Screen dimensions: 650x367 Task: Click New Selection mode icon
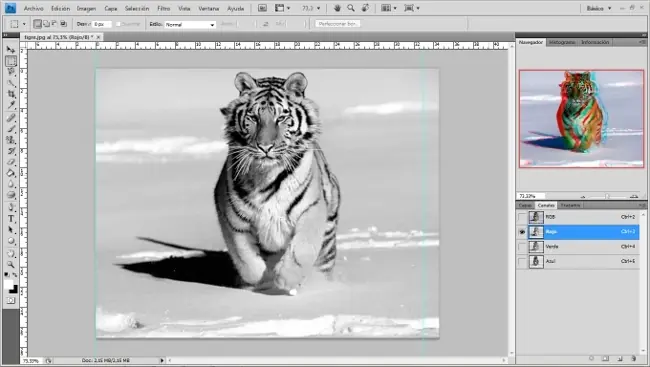point(37,24)
